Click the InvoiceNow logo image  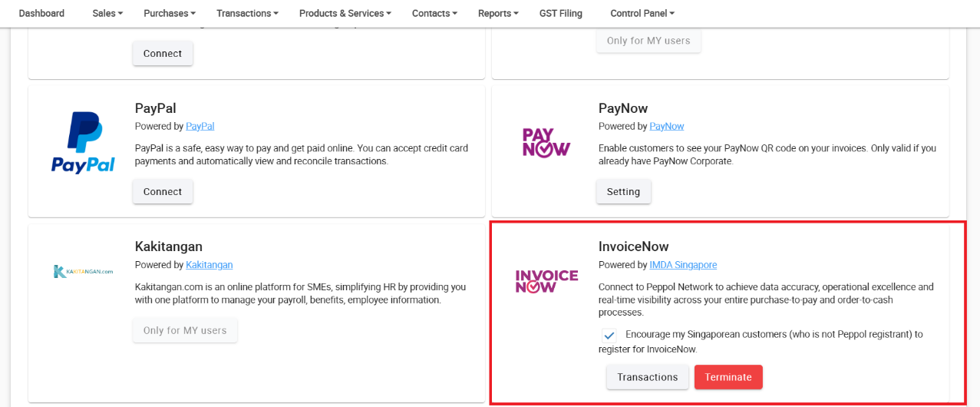(x=546, y=281)
